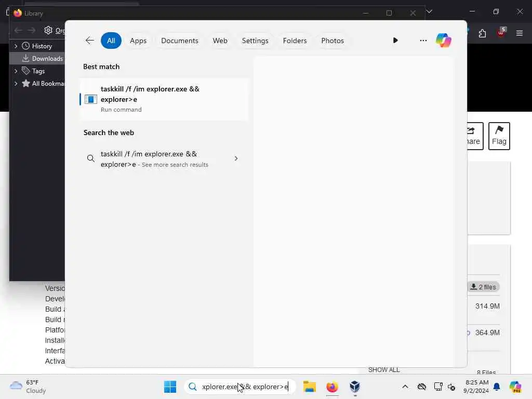The height and width of the screenshot is (399, 532).
Task: Open the weather widget showing 63°F
Action: [28, 387]
